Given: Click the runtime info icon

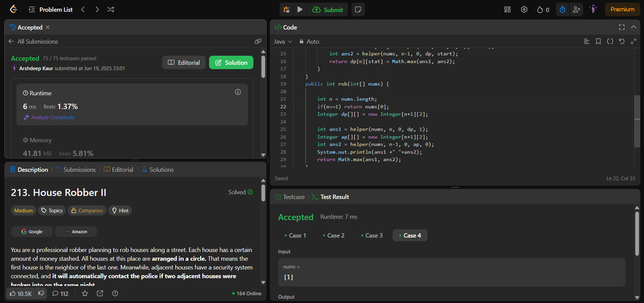Looking at the screenshot, I should pos(238,92).
